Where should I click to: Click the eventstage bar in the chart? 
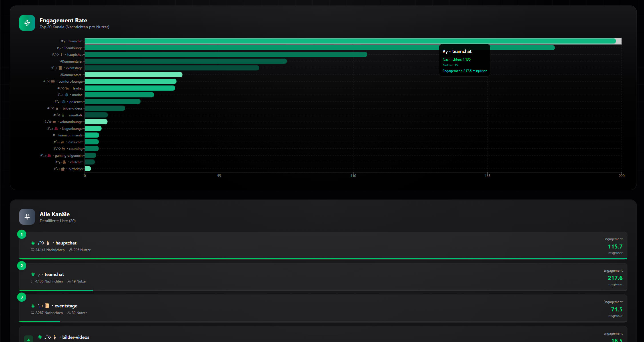[172, 68]
